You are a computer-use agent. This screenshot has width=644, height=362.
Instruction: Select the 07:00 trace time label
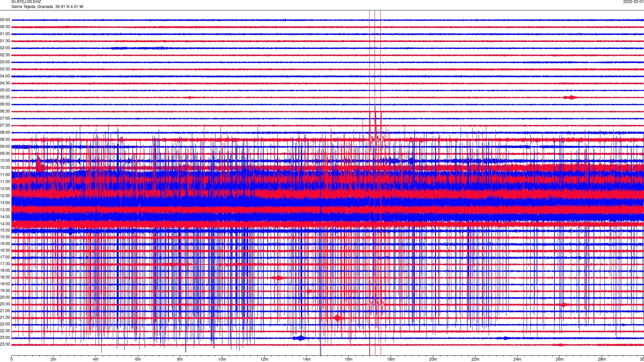(x=5, y=119)
